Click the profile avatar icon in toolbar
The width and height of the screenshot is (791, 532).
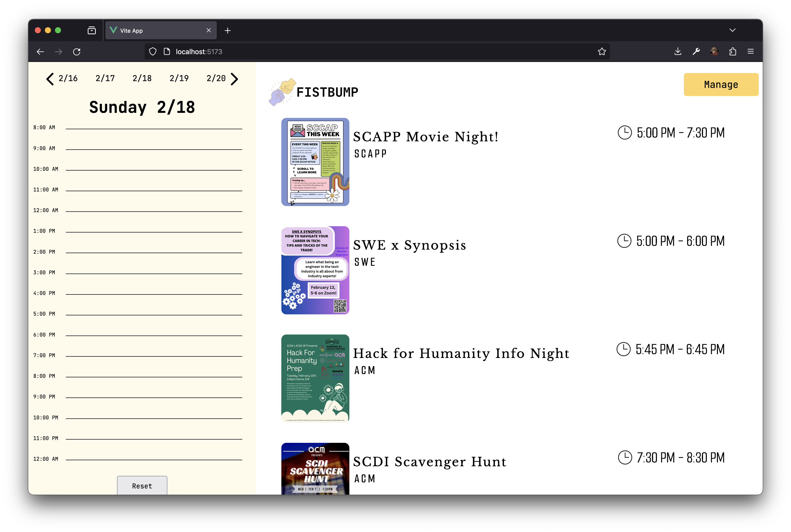(x=714, y=52)
